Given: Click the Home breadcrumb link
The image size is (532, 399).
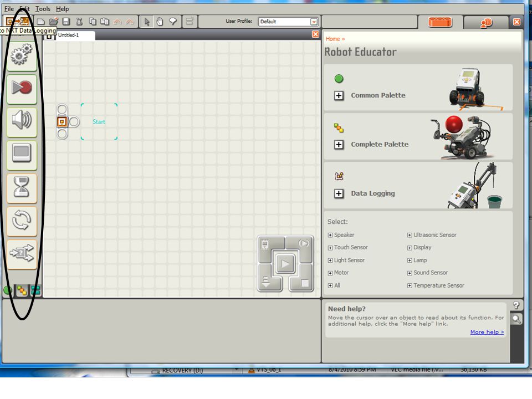Looking at the screenshot, I should point(332,39).
